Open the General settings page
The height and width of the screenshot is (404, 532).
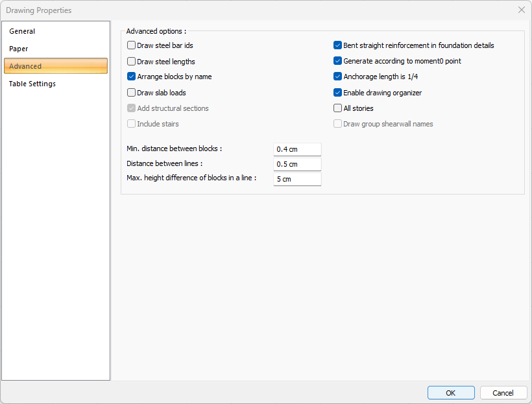23,31
